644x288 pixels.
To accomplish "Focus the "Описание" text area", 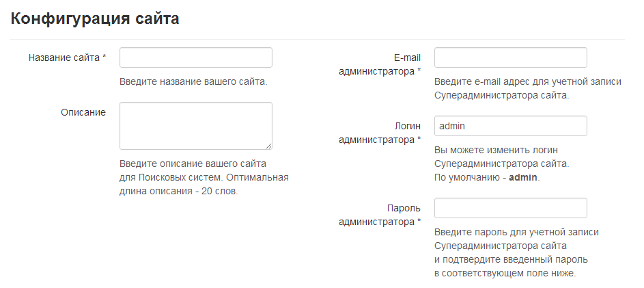I will [196, 125].
